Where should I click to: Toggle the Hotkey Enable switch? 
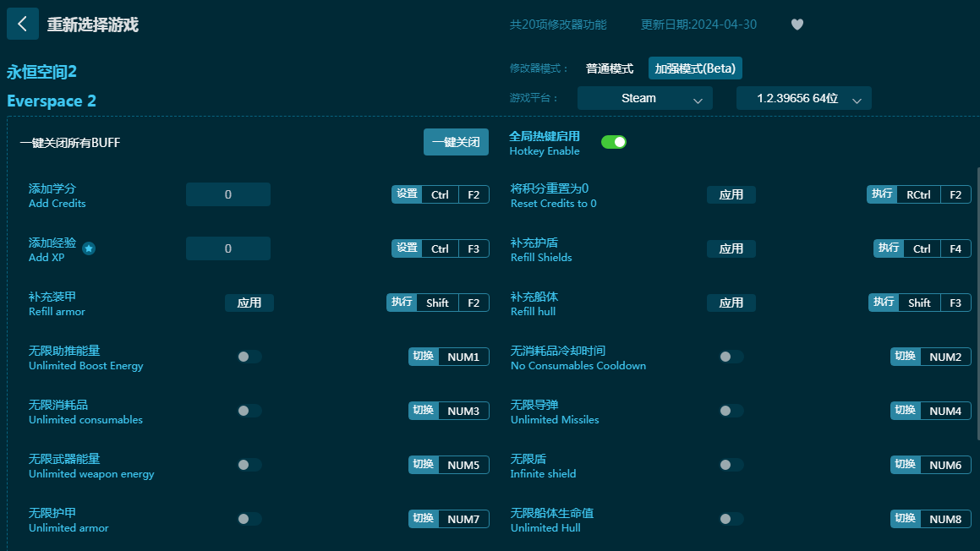coord(613,143)
